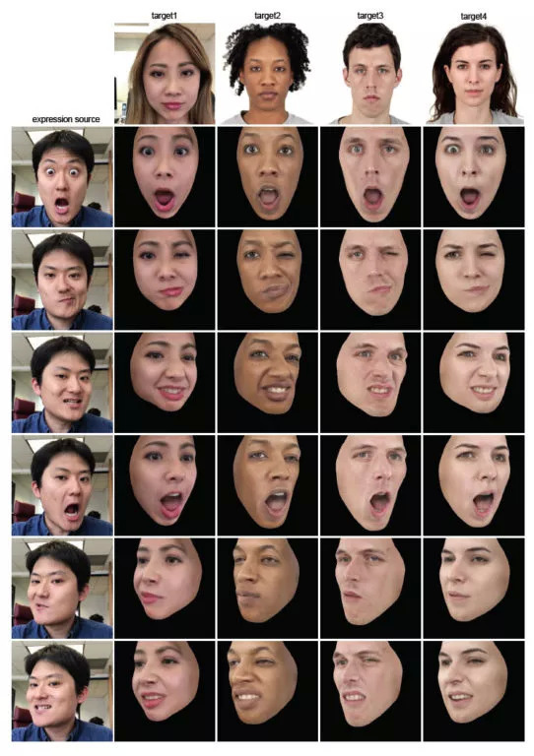This screenshot has width=534, height=756.
Task: Click the target2 rendered face in fifth row
Action: pos(267,589)
